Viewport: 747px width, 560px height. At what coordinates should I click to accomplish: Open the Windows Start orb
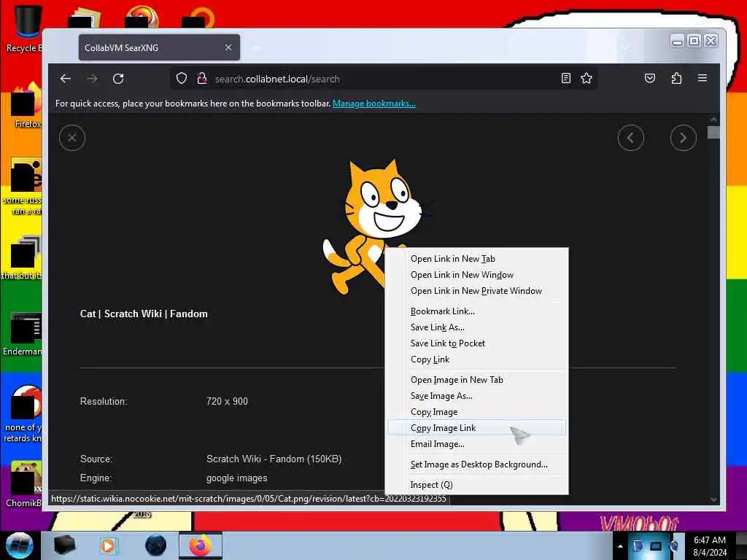click(20, 545)
